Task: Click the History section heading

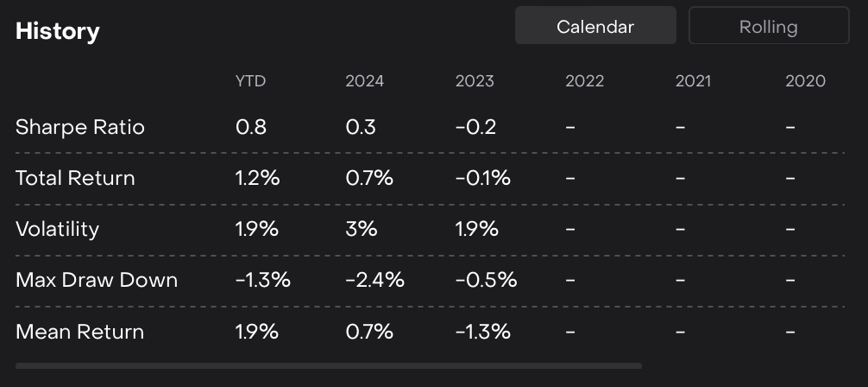Action: tap(58, 32)
